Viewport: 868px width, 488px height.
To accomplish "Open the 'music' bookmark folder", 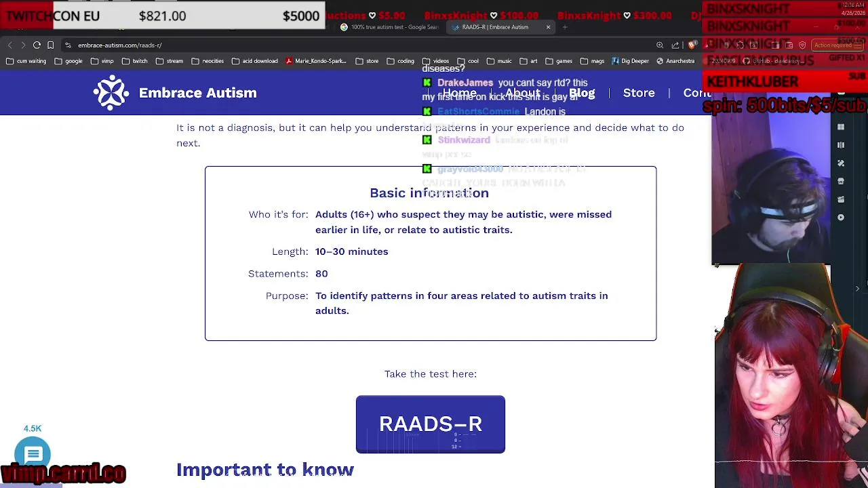I will (x=498, y=61).
